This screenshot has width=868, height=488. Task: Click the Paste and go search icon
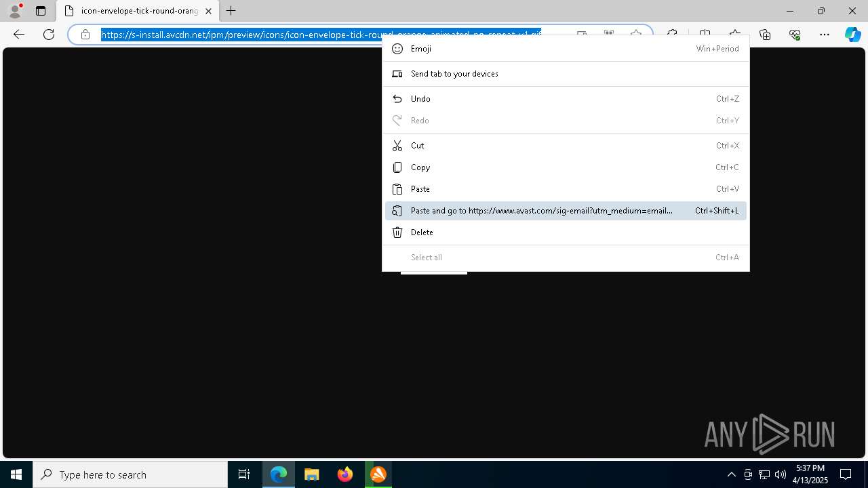point(397,211)
